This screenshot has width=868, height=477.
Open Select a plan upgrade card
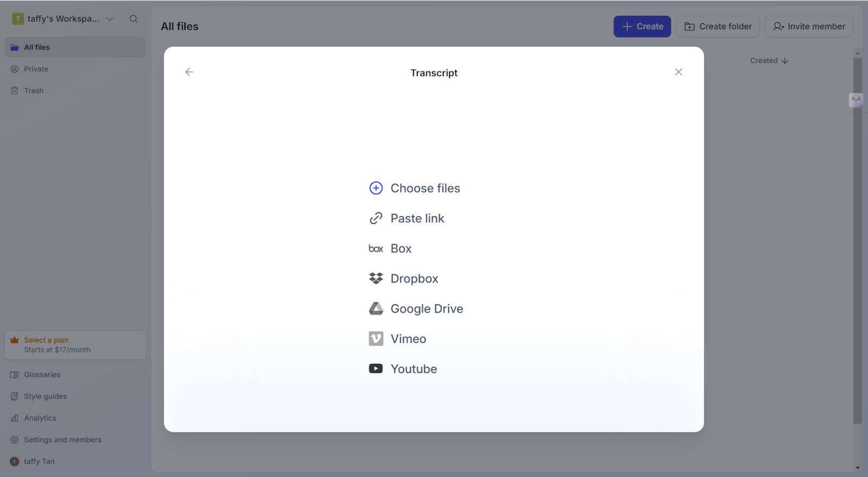click(x=75, y=345)
